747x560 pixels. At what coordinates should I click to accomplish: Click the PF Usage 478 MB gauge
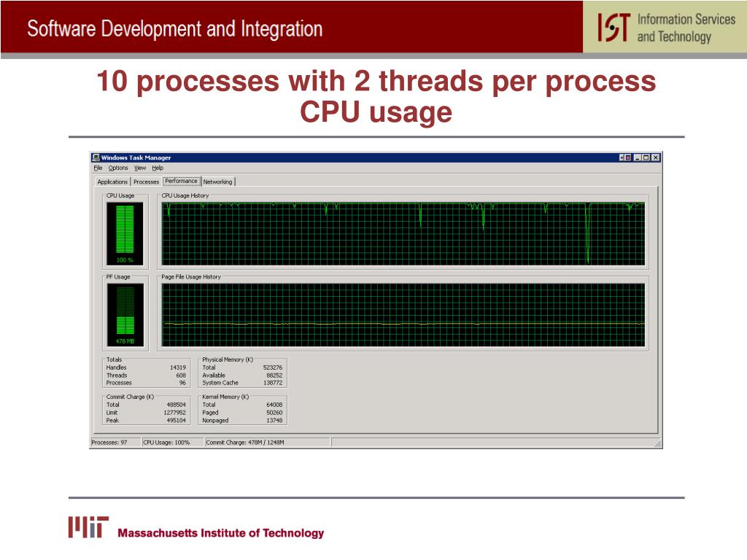(125, 315)
